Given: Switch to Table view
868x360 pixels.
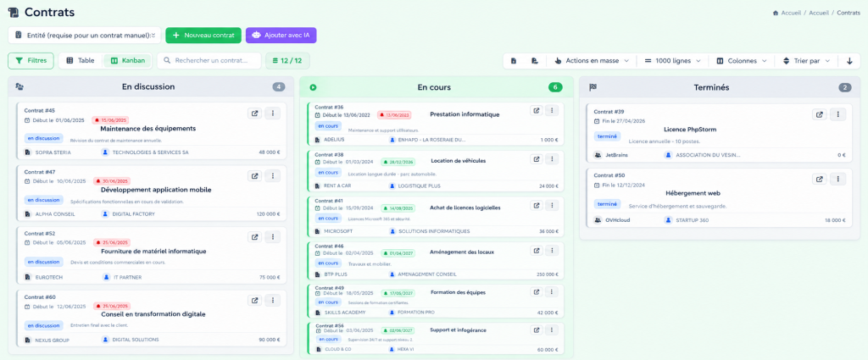Looking at the screenshot, I should click(81, 61).
